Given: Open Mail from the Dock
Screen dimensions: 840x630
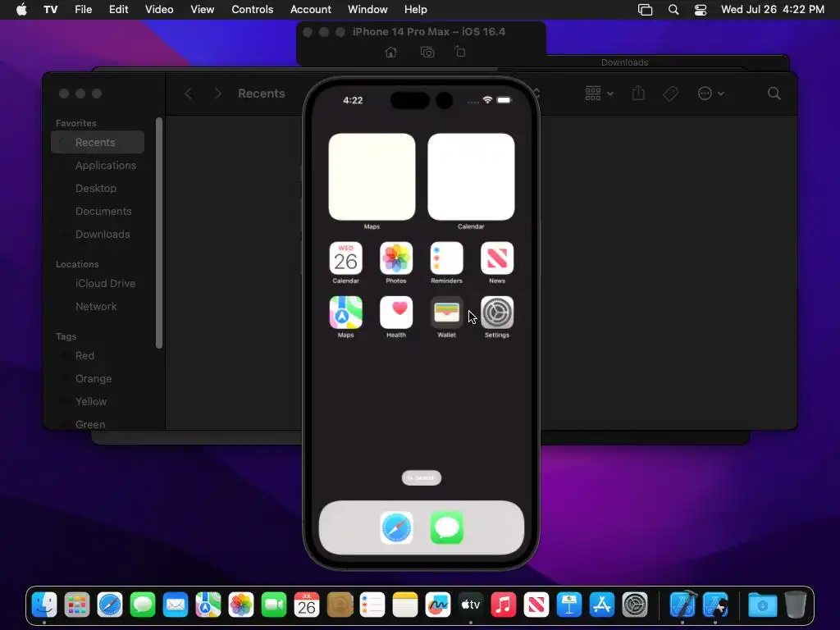Looking at the screenshot, I should 176,605.
